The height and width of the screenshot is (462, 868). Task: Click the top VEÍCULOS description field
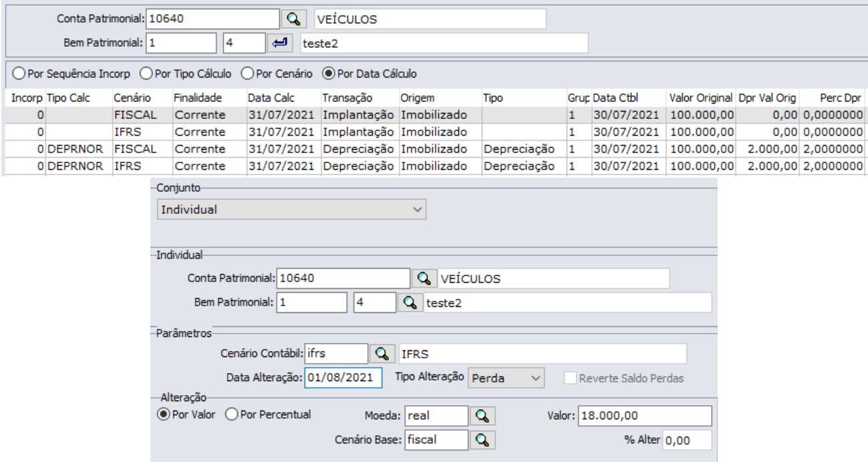[x=428, y=19]
